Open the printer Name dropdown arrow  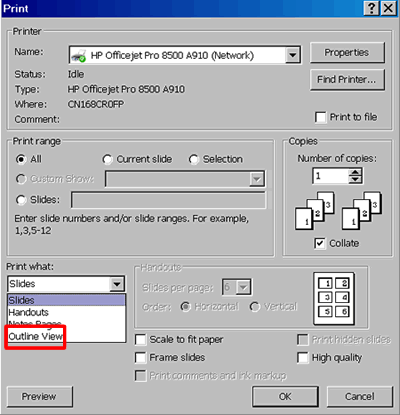pyautogui.click(x=292, y=55)
